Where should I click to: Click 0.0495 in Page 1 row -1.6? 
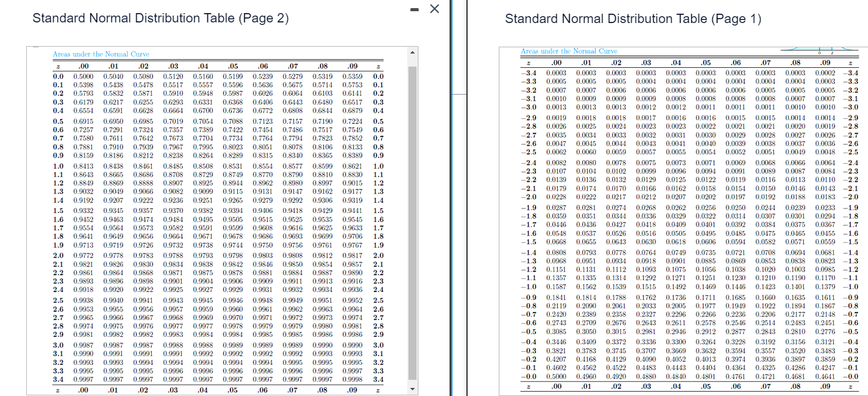click(x=705, y=233)
